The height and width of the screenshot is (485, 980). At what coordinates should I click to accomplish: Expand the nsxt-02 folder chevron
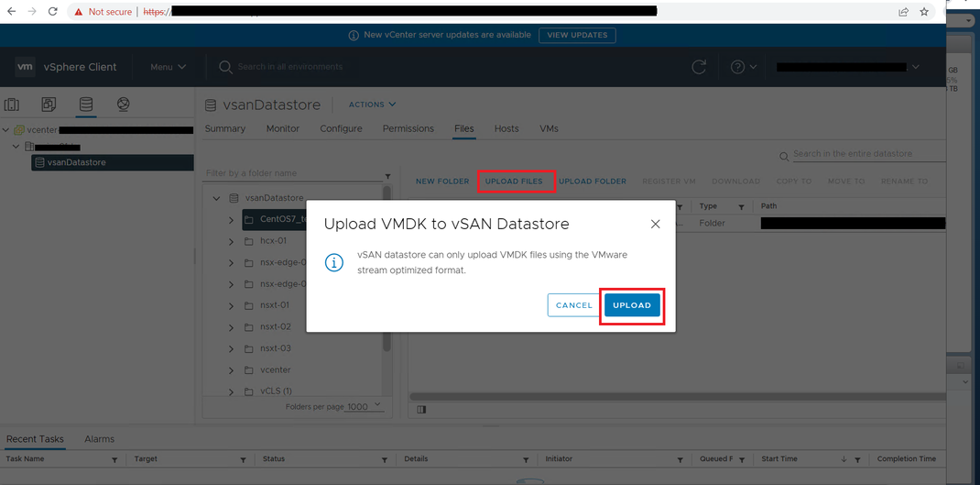coord(231,327)
